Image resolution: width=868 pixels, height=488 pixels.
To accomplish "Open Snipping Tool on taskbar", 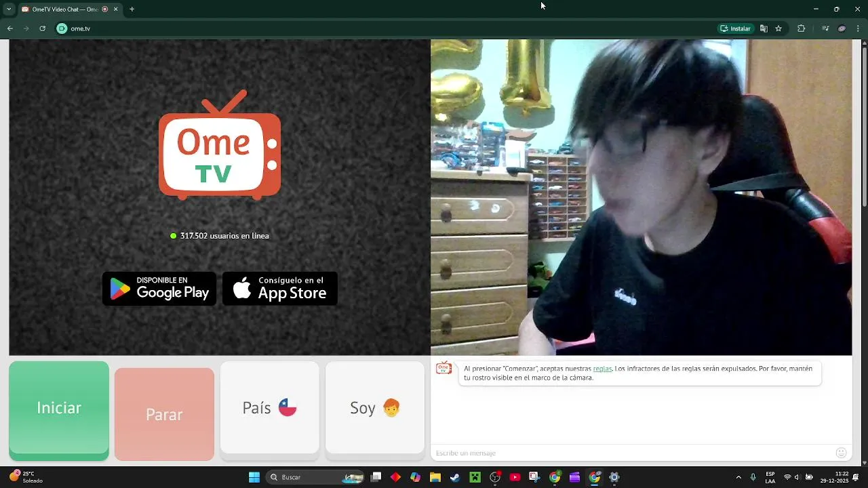I will pyautogui.click(x=534, y=477).
